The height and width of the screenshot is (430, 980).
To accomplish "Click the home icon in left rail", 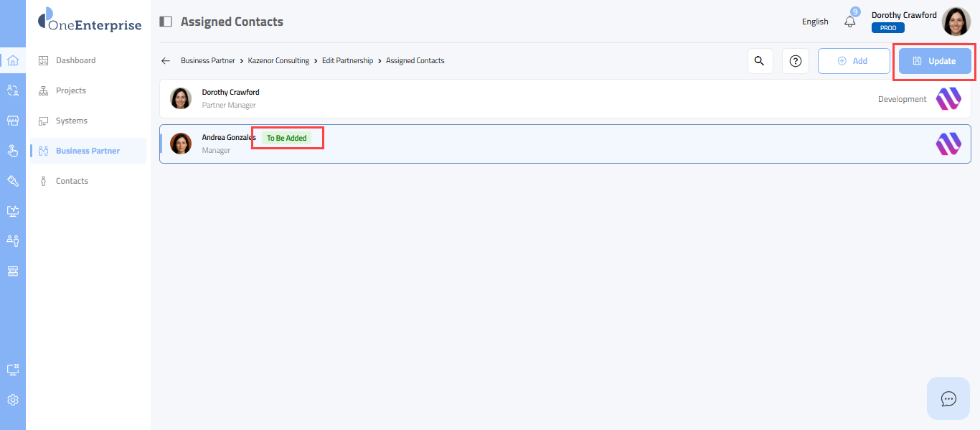I will click(12, 60).
